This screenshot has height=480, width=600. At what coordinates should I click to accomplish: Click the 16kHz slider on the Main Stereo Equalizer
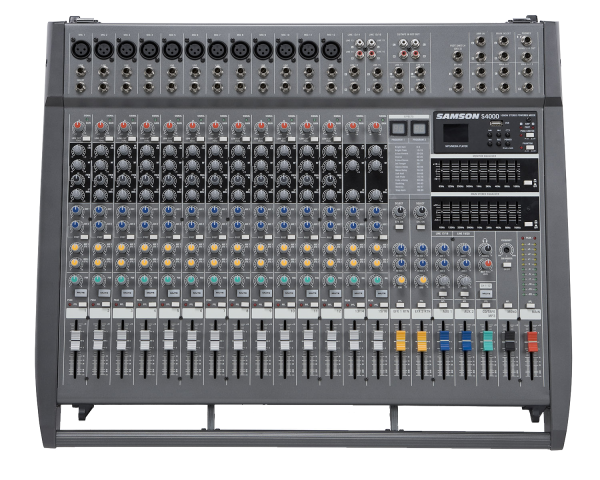[517, 213]
